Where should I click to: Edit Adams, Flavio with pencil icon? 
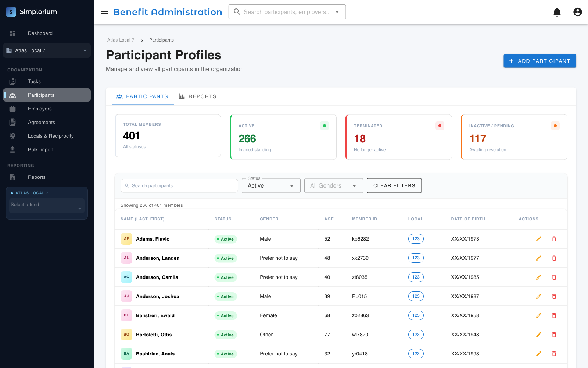[538, 239]
